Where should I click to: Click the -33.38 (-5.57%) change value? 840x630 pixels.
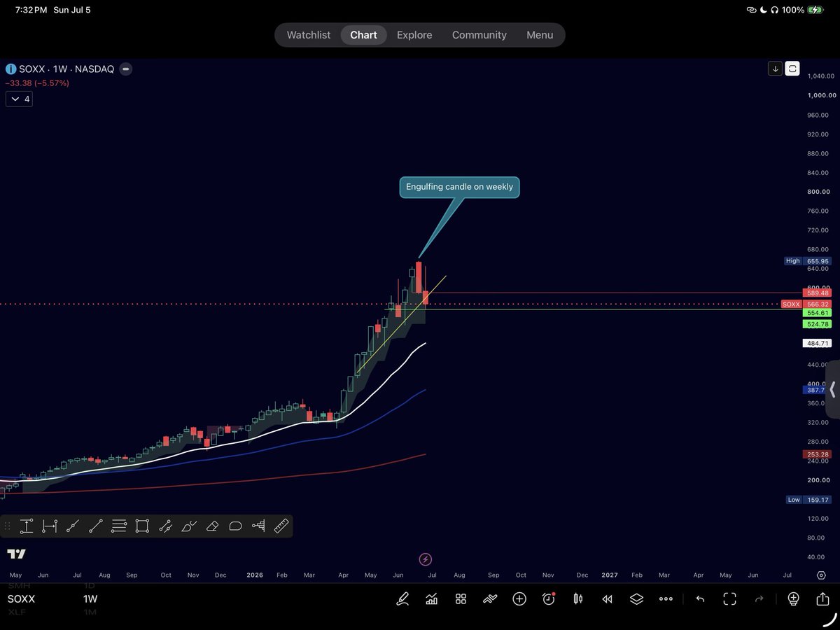click(x=38, y=83)
